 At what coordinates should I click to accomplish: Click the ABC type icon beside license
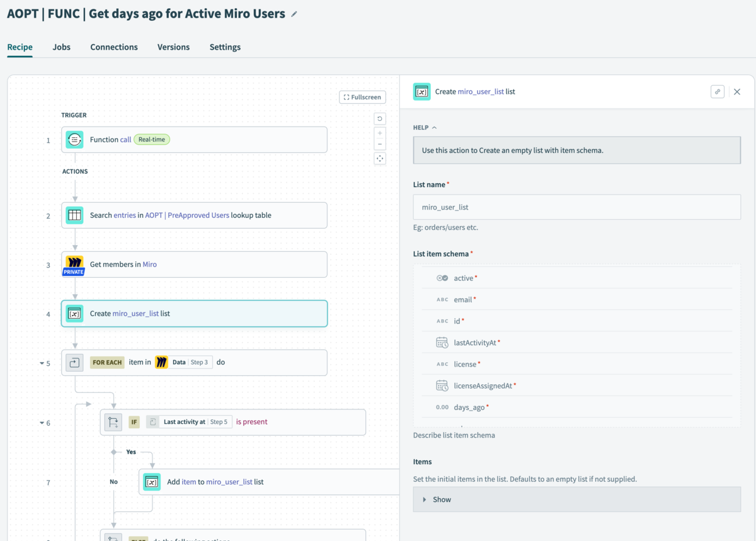442,364
